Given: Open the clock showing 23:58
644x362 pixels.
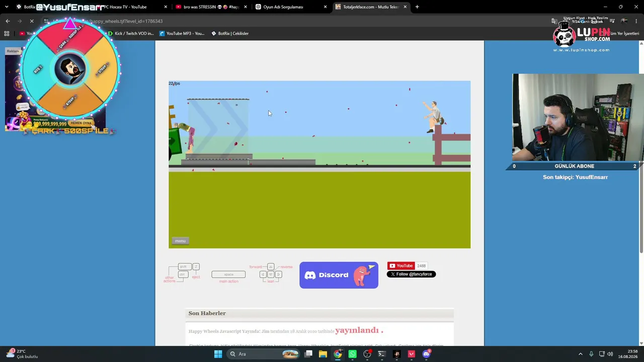Looking at the screenshot, I should point(627,354).
